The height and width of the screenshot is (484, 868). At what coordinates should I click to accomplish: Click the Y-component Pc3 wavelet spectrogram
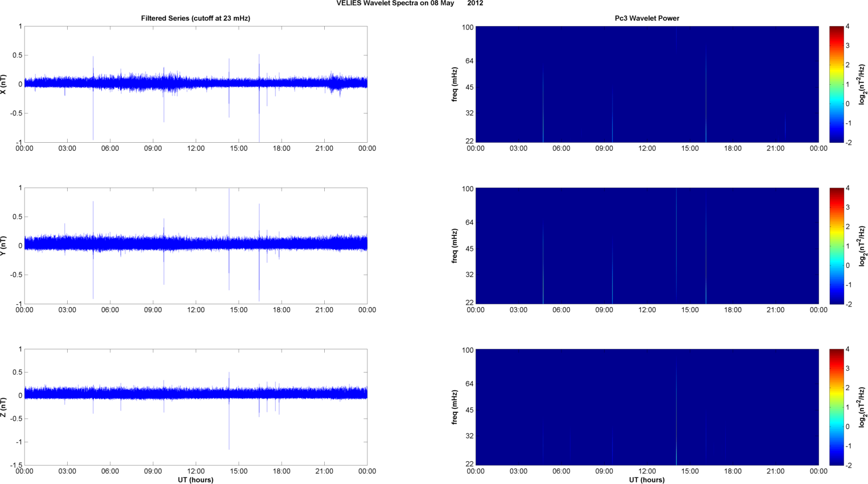tap(647, 246)
